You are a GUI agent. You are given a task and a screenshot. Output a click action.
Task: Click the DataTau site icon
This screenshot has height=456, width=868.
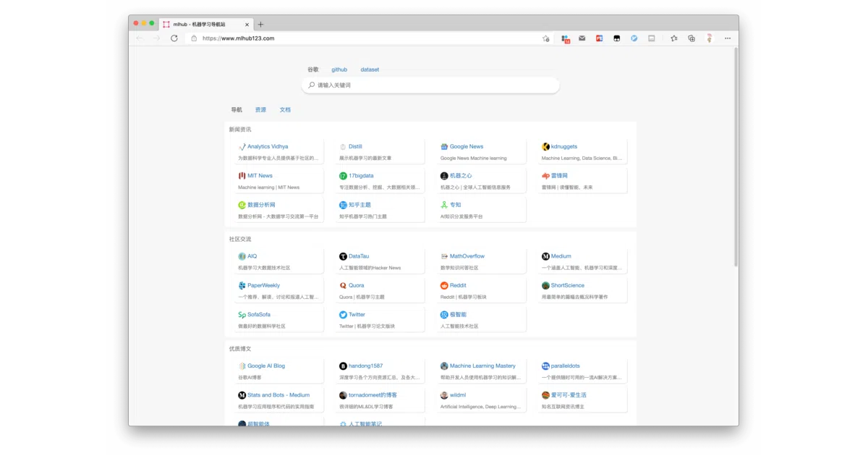click(x=344, y=256)
